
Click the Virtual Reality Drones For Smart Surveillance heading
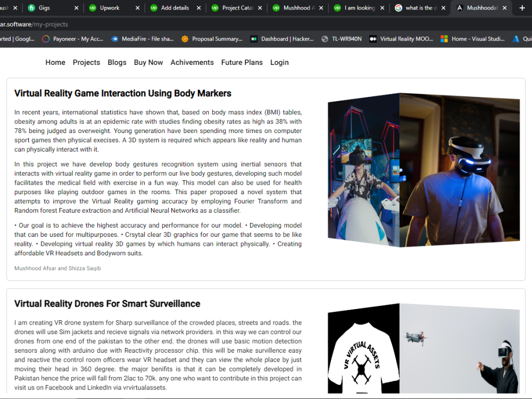pyautogui.click(x=107, y=304)
